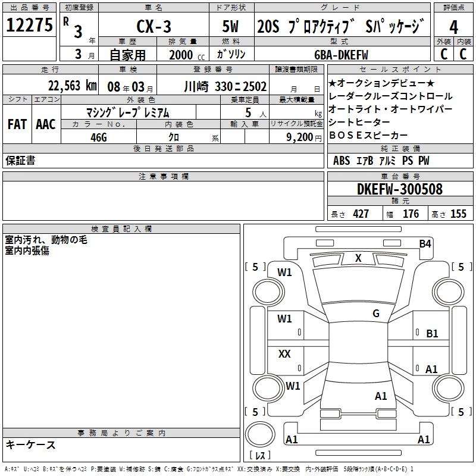476x476 pixels.
Task: Click the XX replaced-panel mark
Action: (284, 353)
